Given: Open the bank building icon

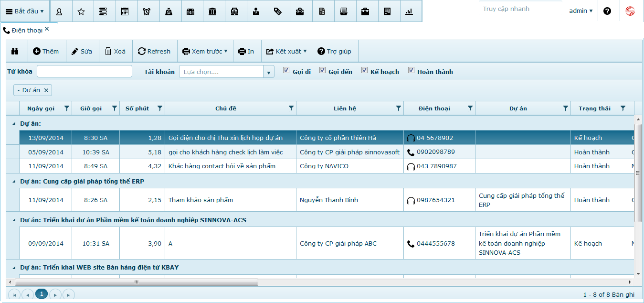Looking at the screenshot, I should pyautogui.click(x=212, y=11).
